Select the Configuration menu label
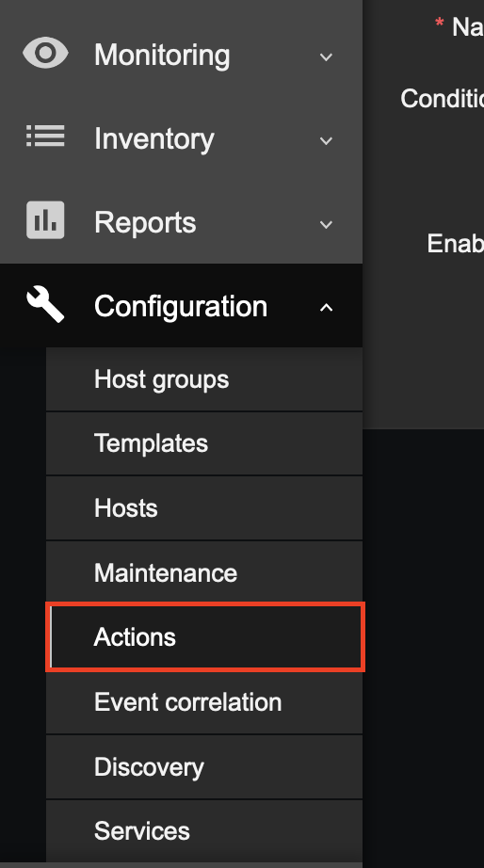 pyautogui.click(x=181, y=306)
